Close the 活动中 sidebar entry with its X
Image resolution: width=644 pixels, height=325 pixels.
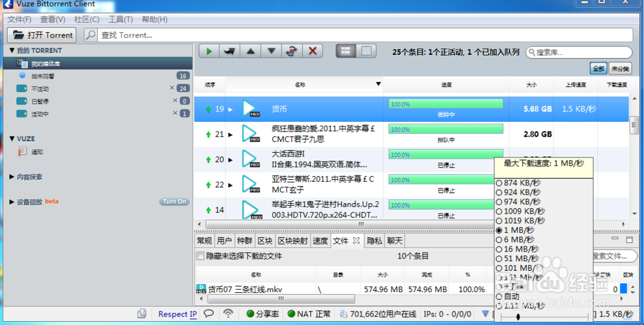click(175, 113)
